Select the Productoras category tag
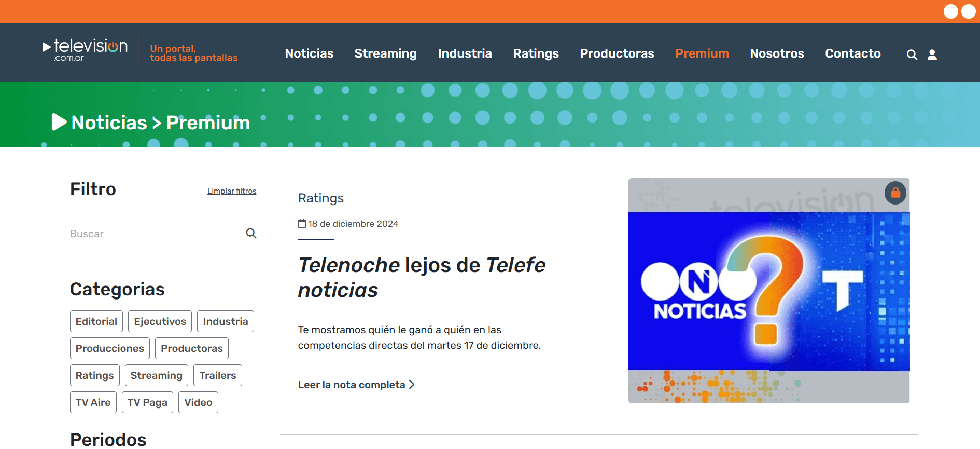Image resolution: width=980 pixels, height=449 pixels. [x=192, y=348]
